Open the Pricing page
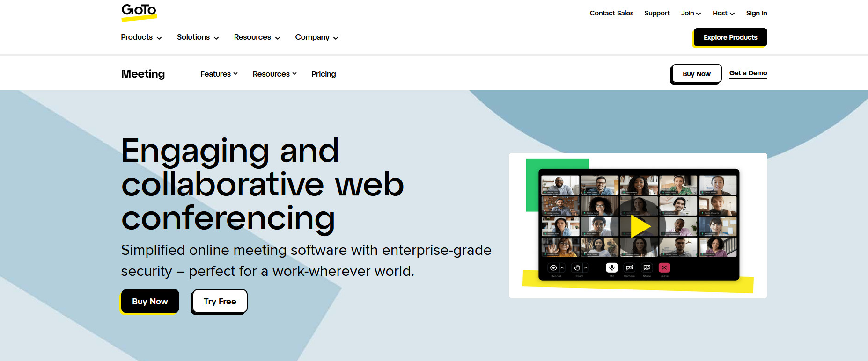This screenshot has height=361, width=868. [x=324, y=74]
